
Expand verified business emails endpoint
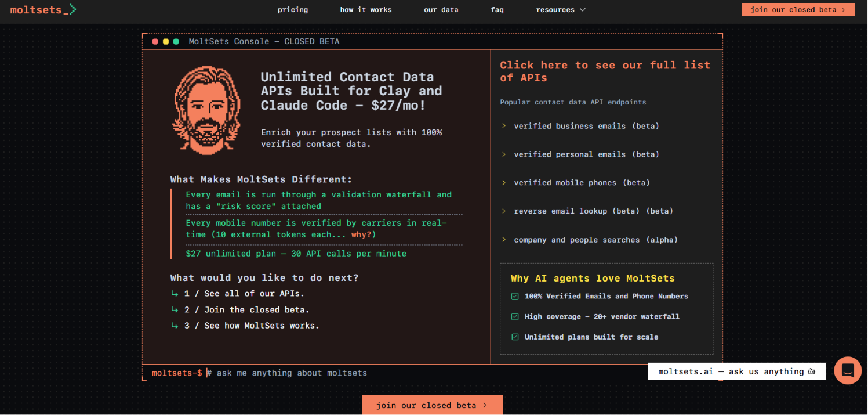click(x=580, y=126)
